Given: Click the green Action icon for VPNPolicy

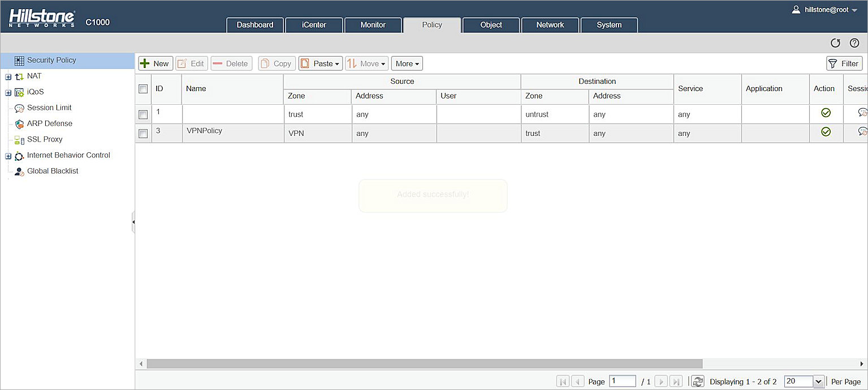Looking at the screenshot, I should [826, 132].
